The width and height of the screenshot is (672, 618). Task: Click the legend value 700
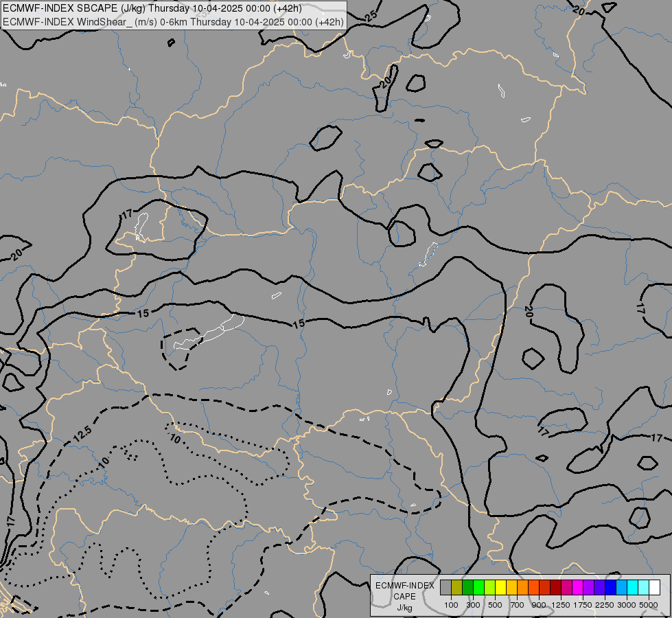click(x=518, y=605)
